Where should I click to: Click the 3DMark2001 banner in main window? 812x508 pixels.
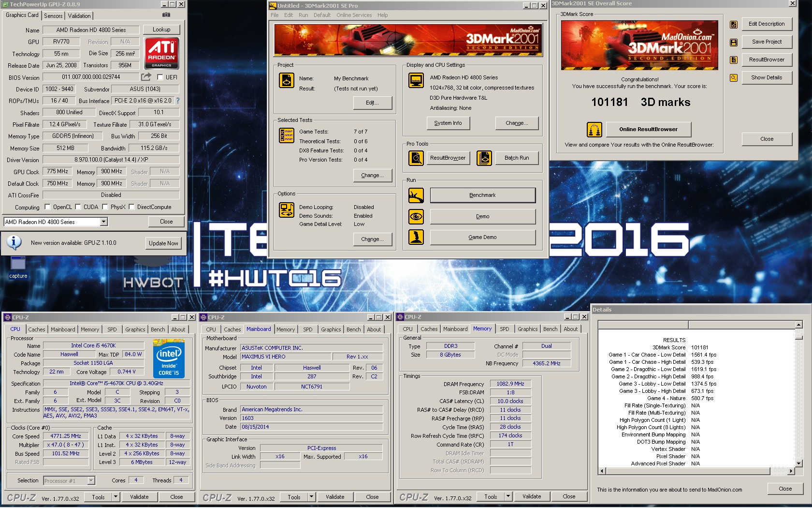[x=408, y=40]
